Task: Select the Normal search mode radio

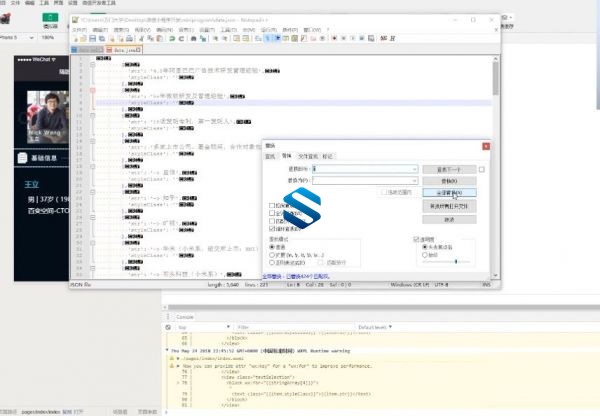Action: 272,247
